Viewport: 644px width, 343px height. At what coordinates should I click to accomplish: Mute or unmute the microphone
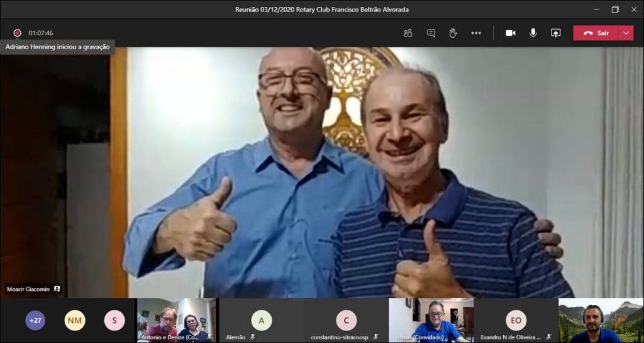pos(533,33)
